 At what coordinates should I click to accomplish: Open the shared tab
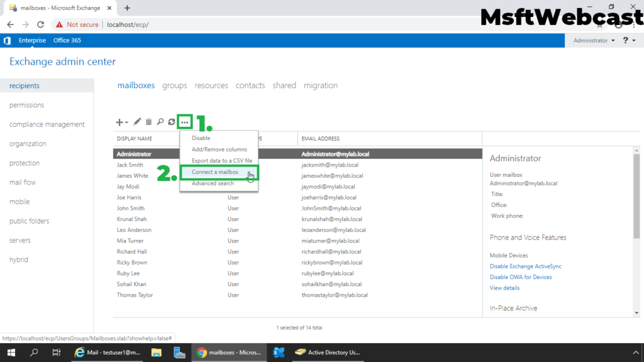284,85
